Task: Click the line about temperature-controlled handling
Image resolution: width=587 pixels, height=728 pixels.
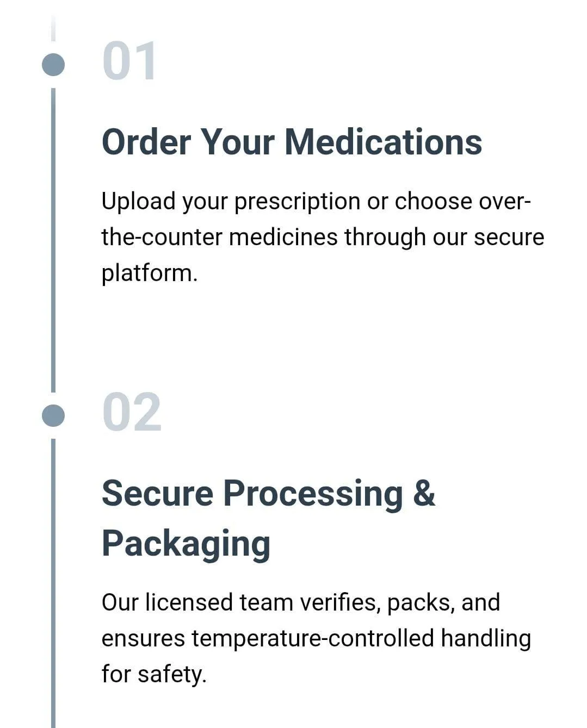Action: (x=316, y=639)
